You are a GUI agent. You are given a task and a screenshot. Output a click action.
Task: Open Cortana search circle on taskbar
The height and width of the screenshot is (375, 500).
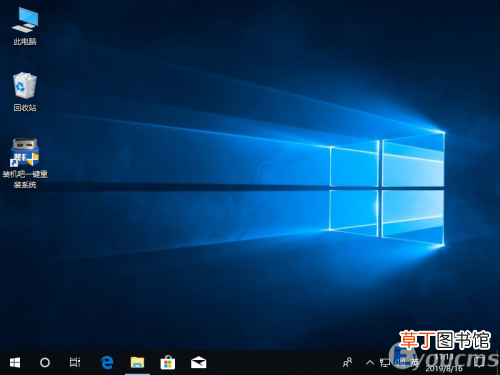(45, 362)
